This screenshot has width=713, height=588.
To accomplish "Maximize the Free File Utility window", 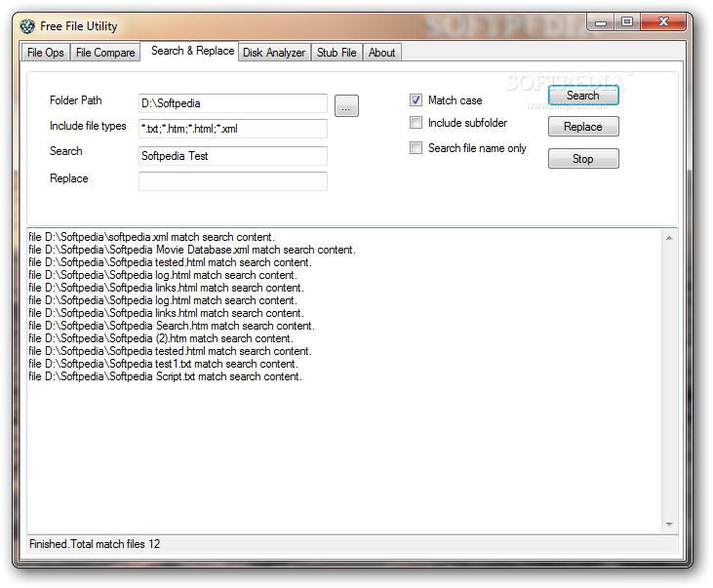I will coord(627,21).
